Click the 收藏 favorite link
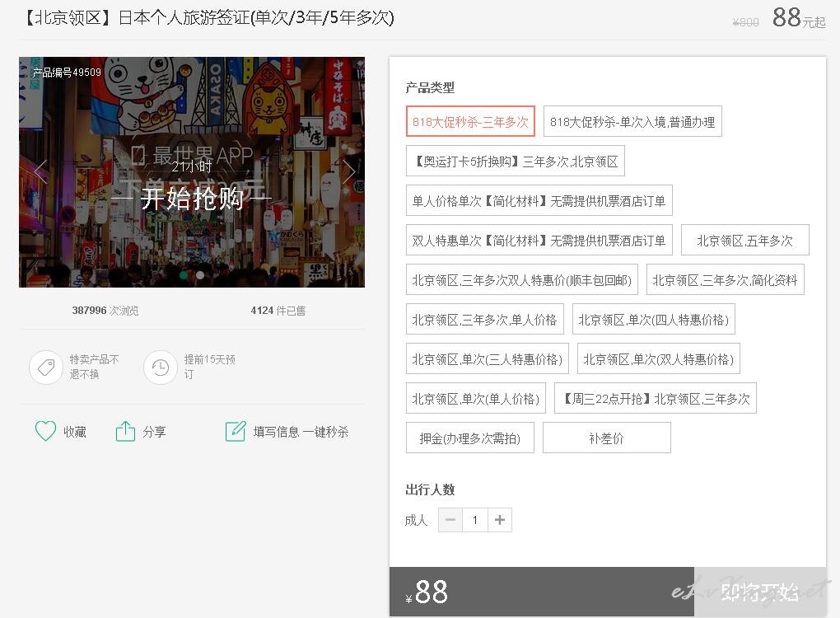 75,432
